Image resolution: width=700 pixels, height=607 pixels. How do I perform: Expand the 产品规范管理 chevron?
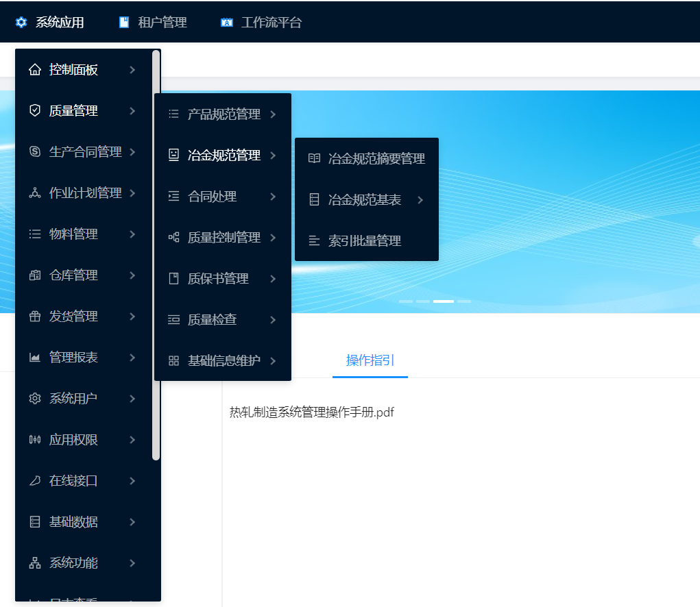click(273, 114)
